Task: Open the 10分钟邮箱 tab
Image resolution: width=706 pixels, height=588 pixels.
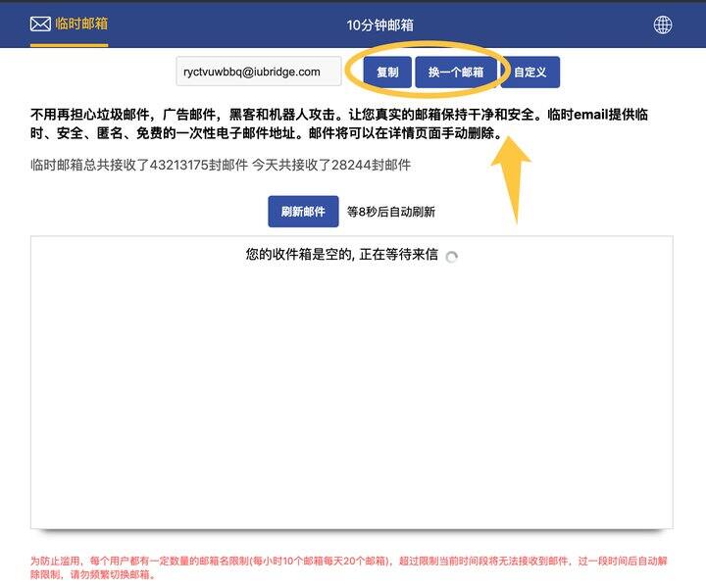Action: 379,24
